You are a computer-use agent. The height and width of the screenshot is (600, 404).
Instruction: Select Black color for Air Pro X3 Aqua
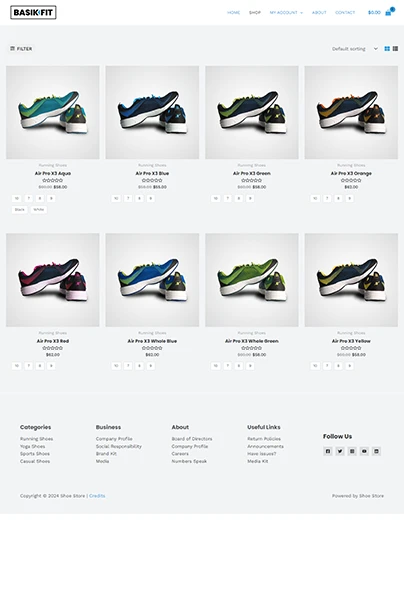[x=20, y=209]
